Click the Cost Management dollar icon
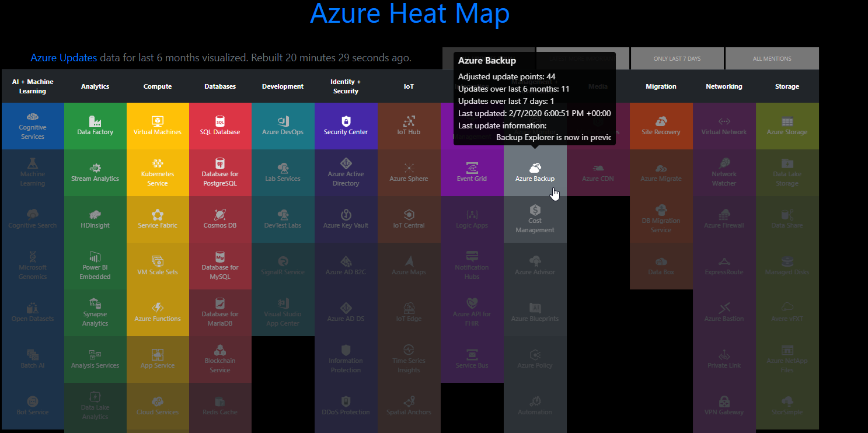 click(535, 209)
